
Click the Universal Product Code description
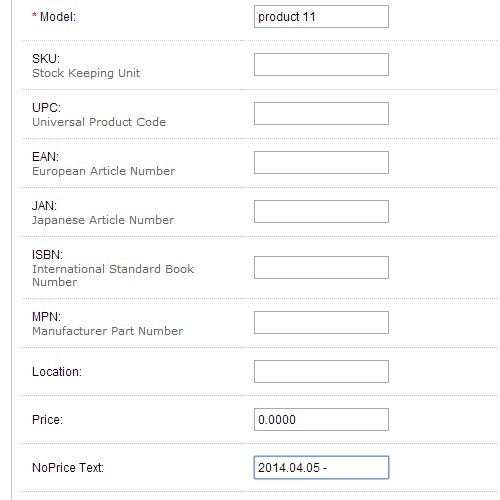click(x=99, y=122)
